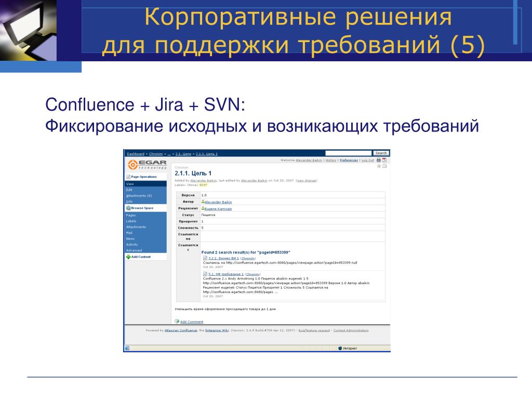Open 2.1.1. Цель 1 breadcrumb link
532x399 pixels.
pyautogui.click(x=207, y=154)
